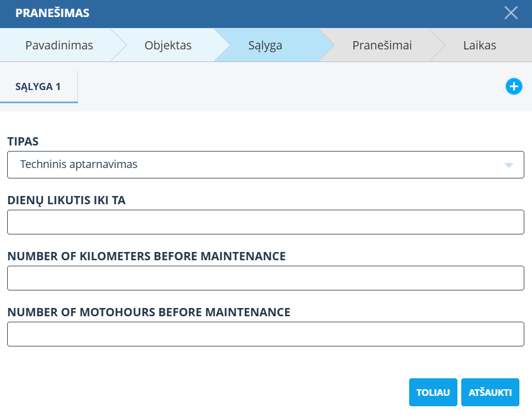This screenshot has width=532, height=420.
Task: Click the Dienų likutis iki TA label
Action: (x=66, y=200)
